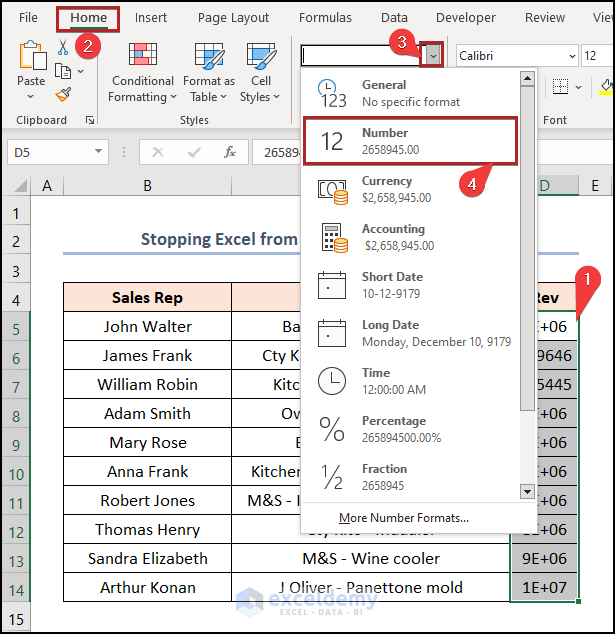Select the Sales Rep header cell
The image size is (615, 634).
[x=147, y=298]
